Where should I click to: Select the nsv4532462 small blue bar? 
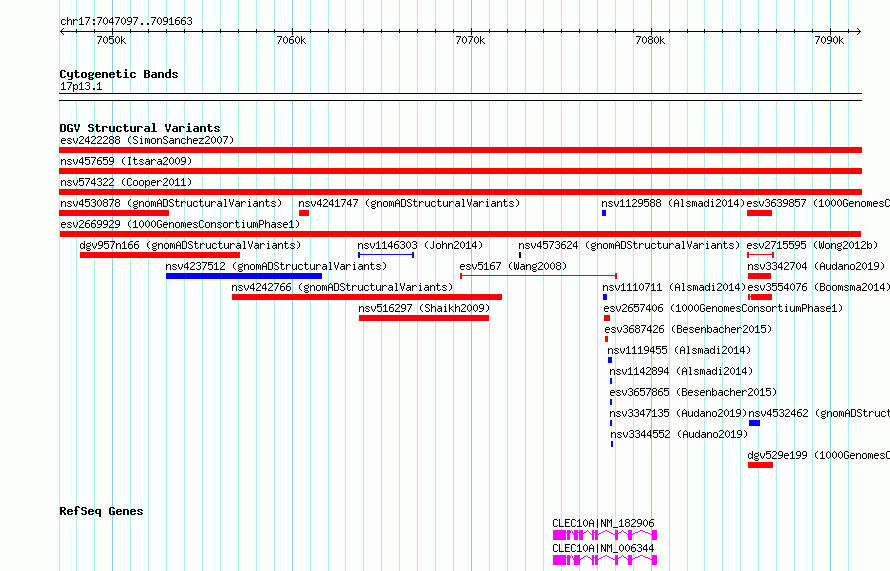754,423
